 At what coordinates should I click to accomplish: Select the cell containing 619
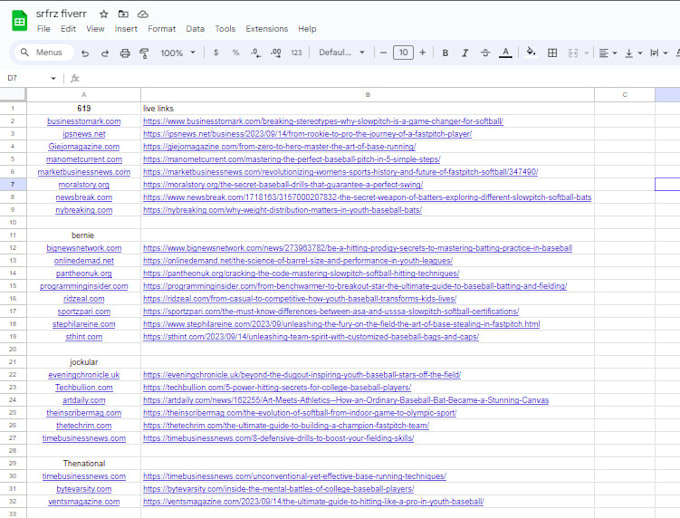pyautogui.click(x=84, y=108)
